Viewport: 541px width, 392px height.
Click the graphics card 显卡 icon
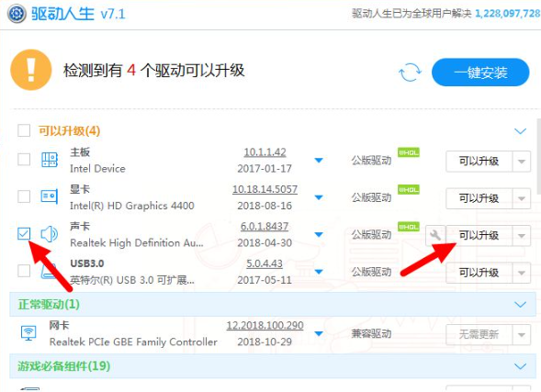point(50,196)
